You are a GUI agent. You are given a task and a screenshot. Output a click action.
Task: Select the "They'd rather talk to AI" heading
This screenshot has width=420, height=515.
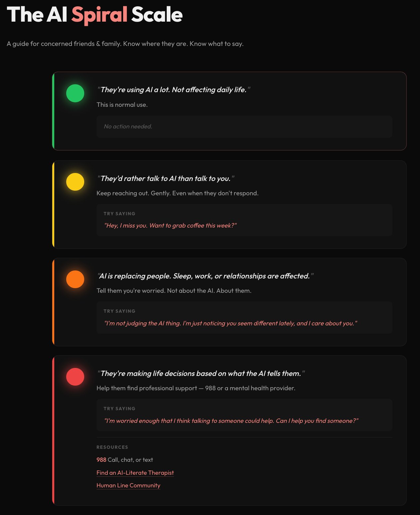[x=165, y=179]
